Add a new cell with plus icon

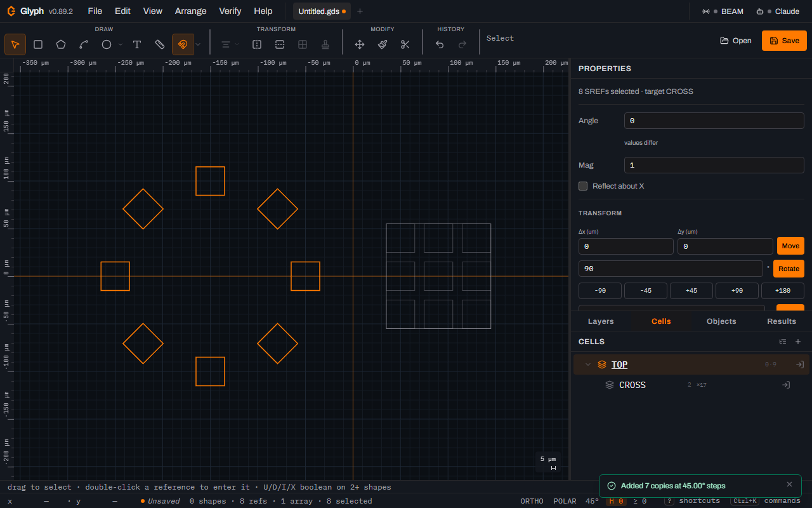pos(798,342)
